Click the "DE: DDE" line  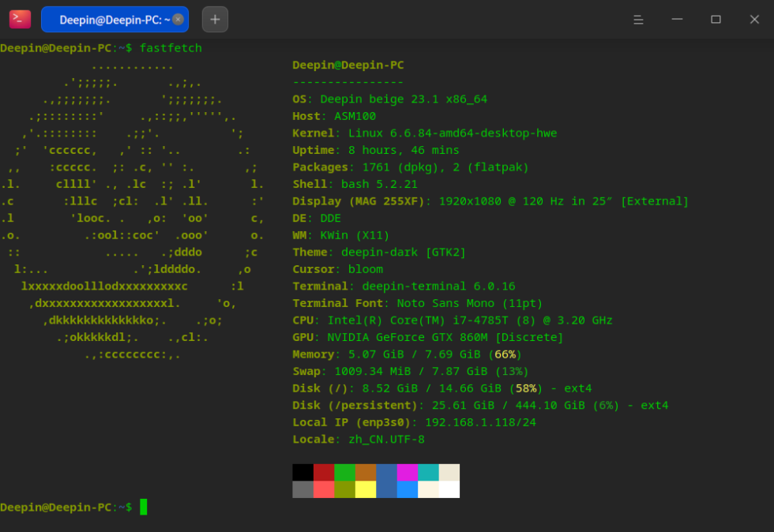click(317, 218)
